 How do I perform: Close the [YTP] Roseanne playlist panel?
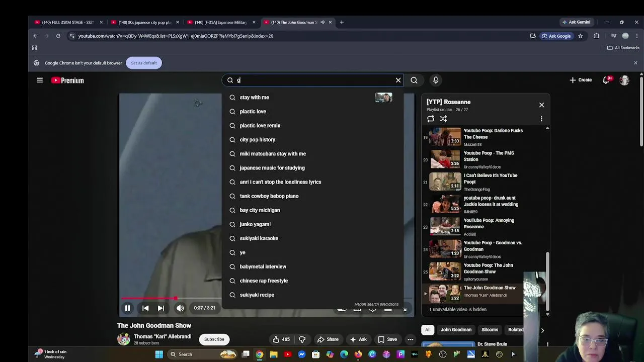click(x=541, y=105)
